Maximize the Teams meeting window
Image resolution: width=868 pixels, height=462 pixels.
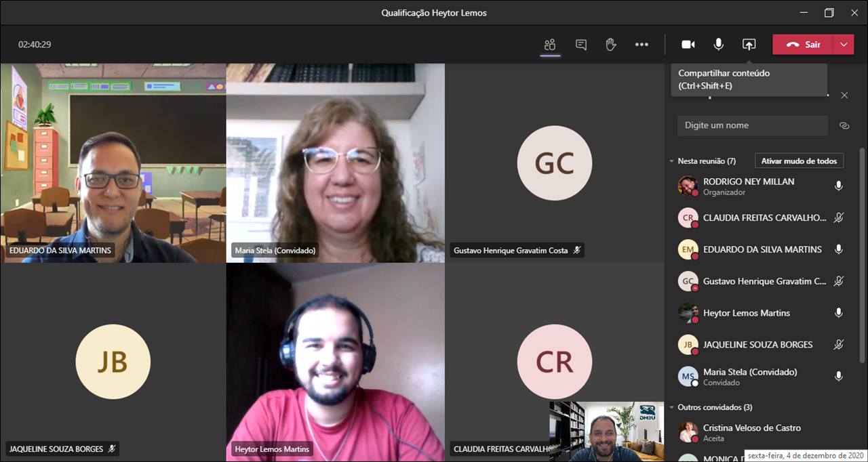[x=829, y=13]
